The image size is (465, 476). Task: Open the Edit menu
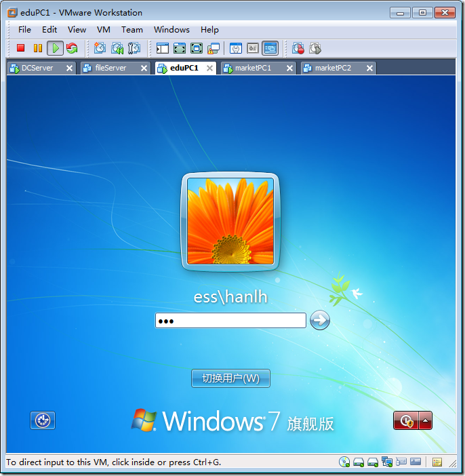49,30
